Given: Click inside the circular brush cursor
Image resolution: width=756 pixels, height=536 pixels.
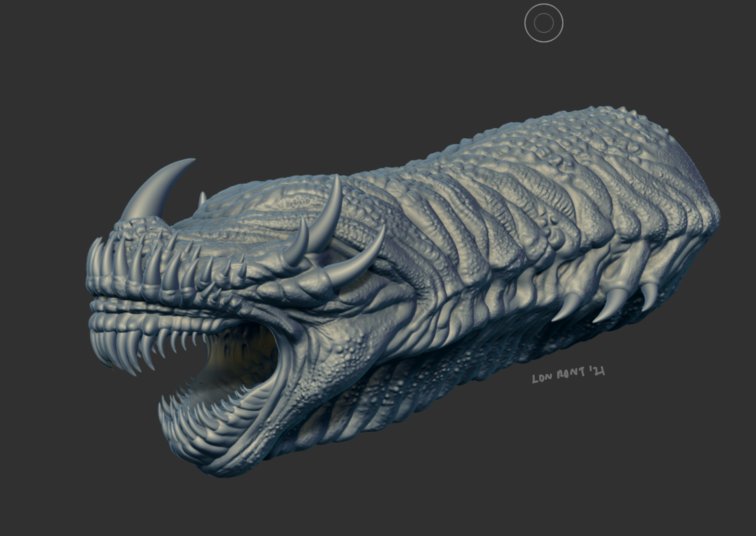Looking at the screenshot, I should pos(544,23).
